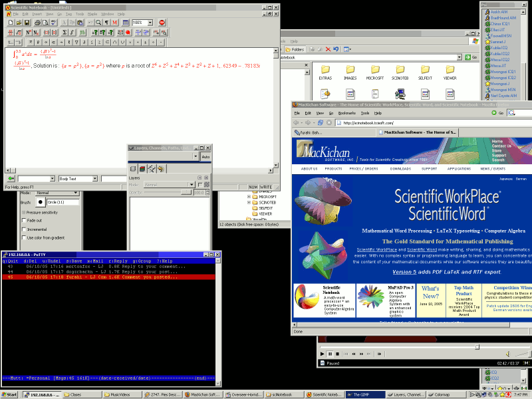This screenshot has width=532, height=399.
Task: Click the Save icon in Scientific Notebook
Action: (x=27, y=23)
